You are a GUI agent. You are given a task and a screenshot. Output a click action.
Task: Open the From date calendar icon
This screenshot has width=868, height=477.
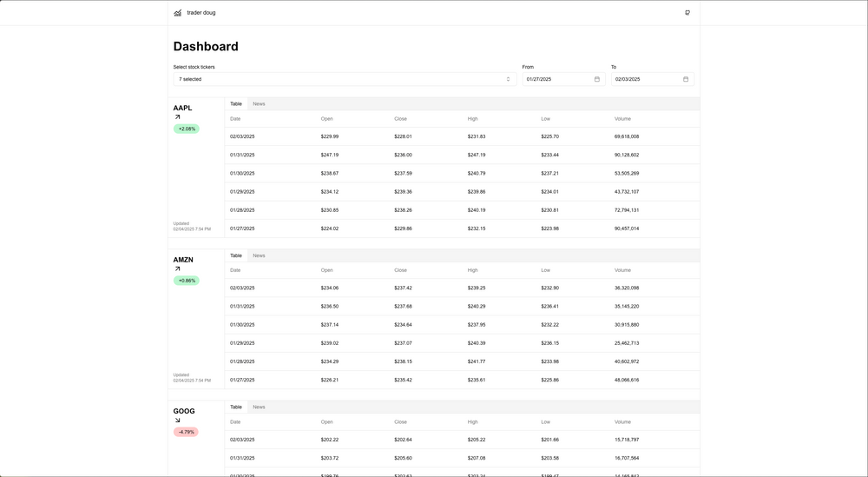(597, 79)
